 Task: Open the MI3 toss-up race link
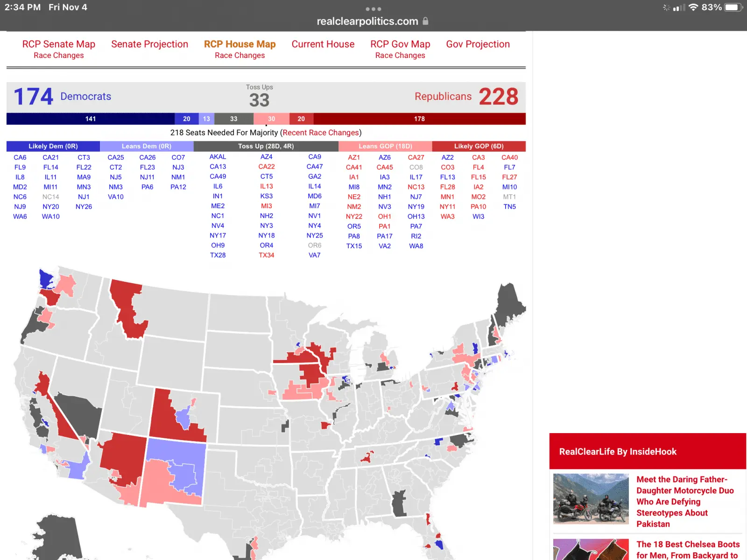[267, 206]
